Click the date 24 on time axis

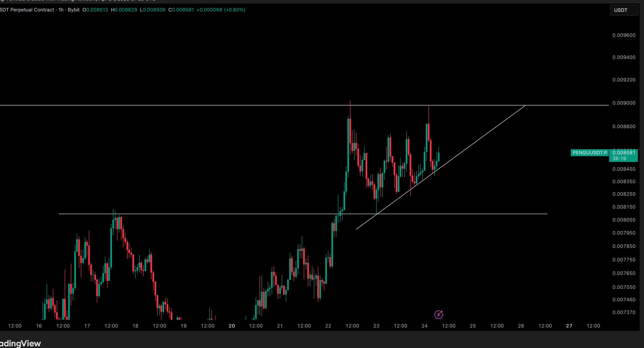[425, 326]
